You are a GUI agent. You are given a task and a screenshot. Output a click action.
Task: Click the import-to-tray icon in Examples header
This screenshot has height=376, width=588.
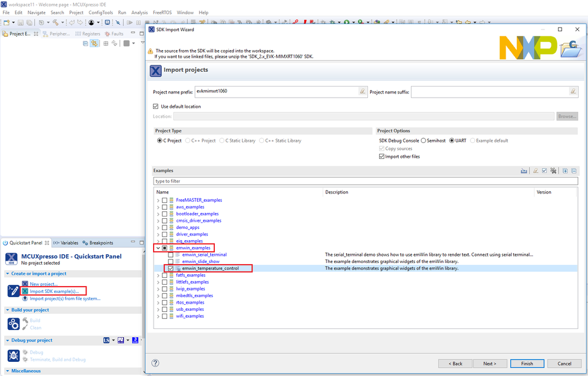[x=524, y=171]
